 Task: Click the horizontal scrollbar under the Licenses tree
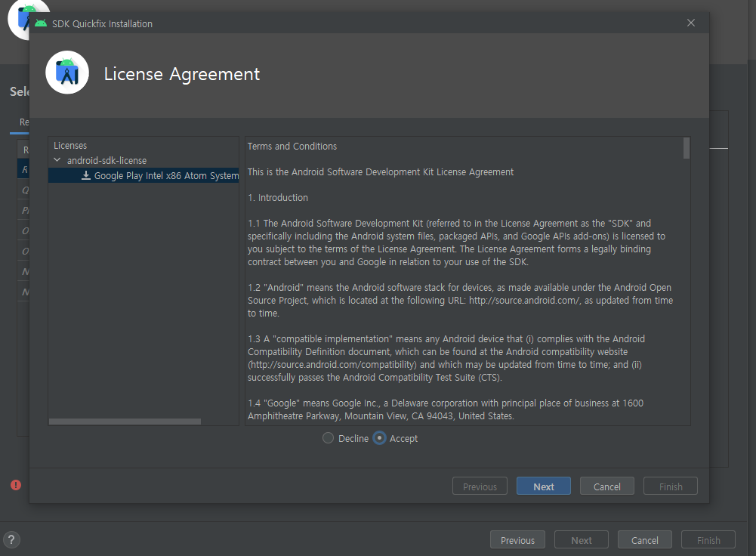125,422
